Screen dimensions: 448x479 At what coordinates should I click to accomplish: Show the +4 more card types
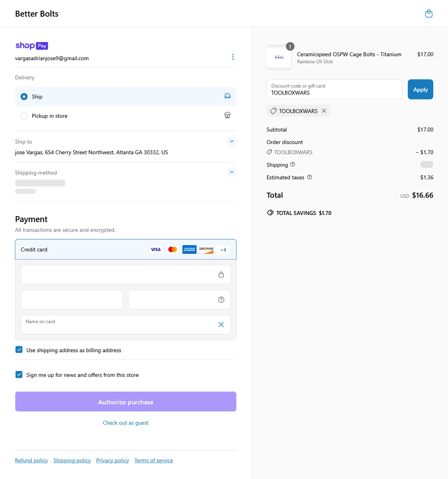tap(223, 250)
